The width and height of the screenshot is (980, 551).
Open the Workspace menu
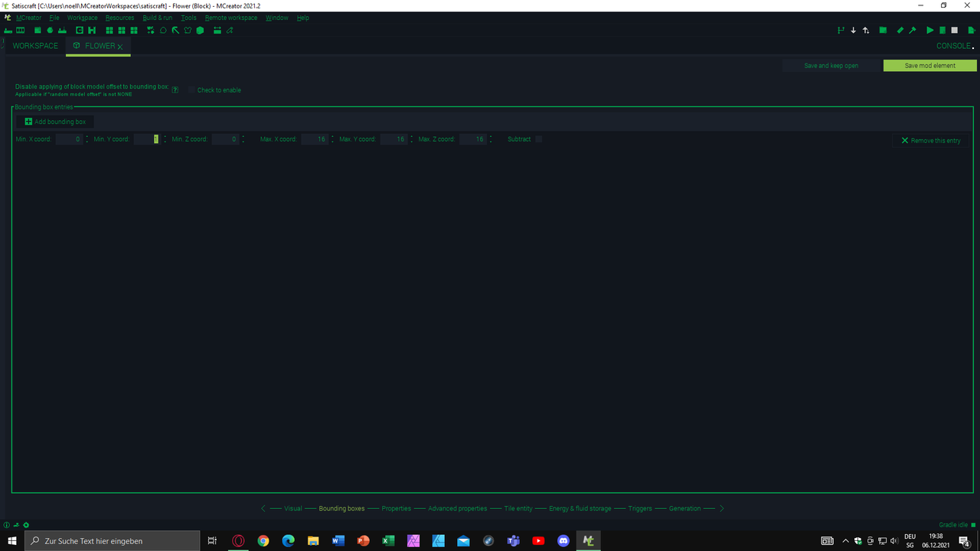(x=82, y=18)
